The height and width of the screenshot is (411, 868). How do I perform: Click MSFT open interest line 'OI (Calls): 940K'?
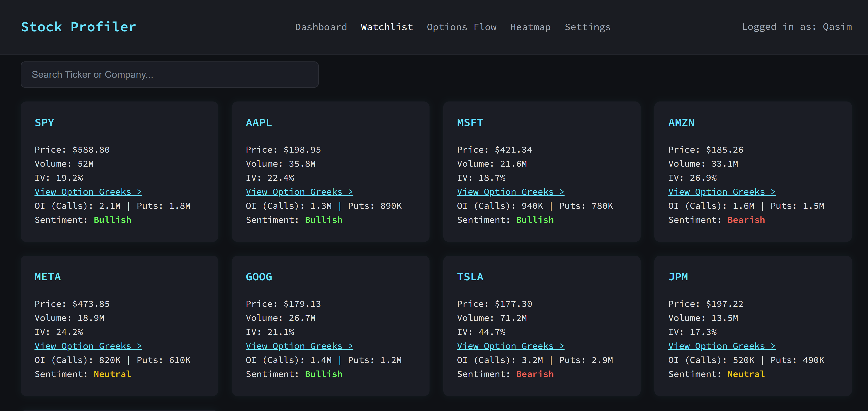coord(535,206)
